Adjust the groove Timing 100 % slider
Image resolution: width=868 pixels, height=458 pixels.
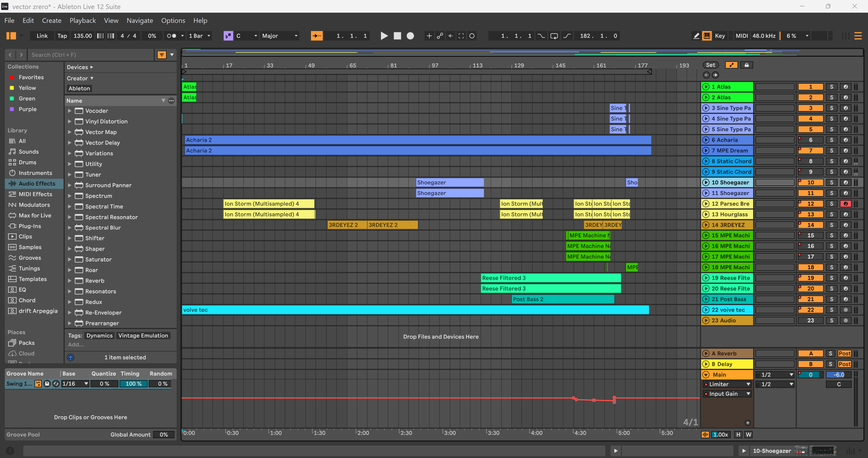(x=133, y=384)
